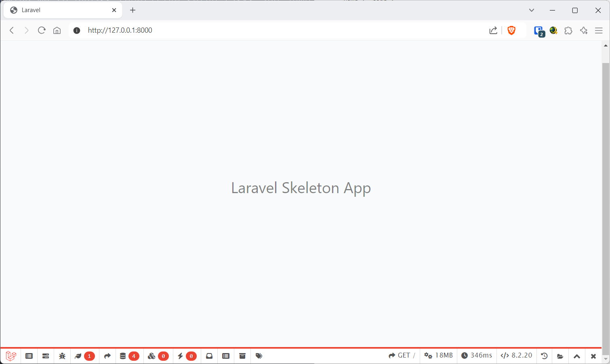Open the Timeline tab with stacked bars icon
This screenshot has height=364, width=610.
(46, 356)
